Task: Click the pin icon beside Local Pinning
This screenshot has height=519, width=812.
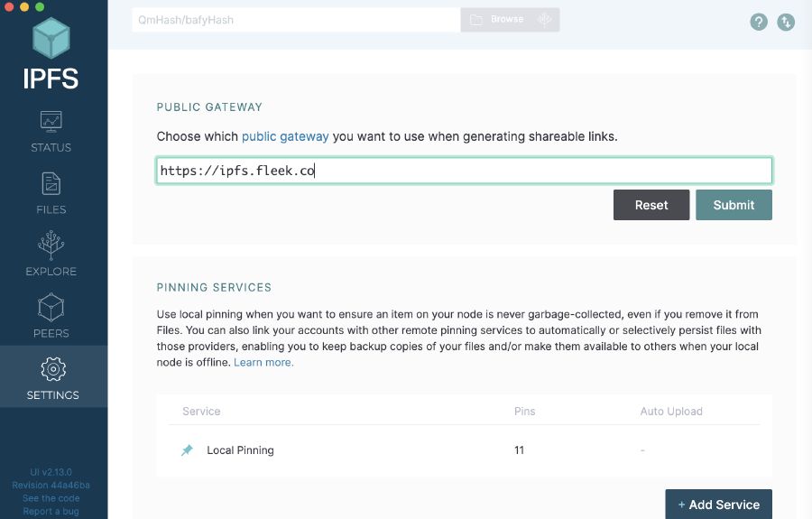Action: [187, 450]
